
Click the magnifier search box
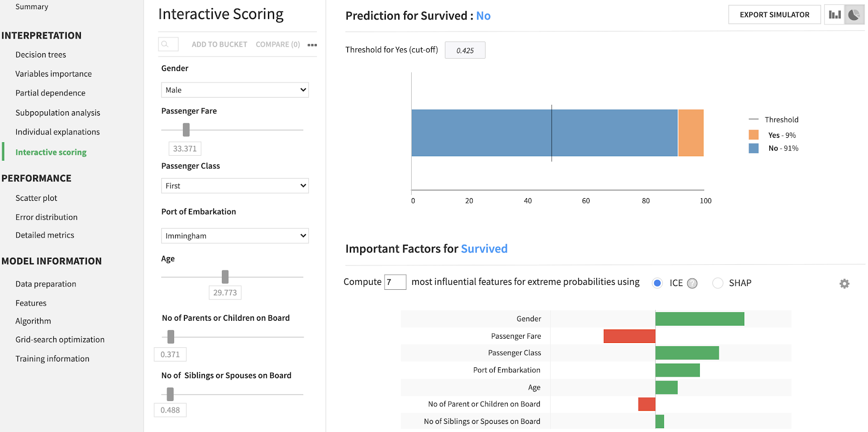click(x=168, y=44)
